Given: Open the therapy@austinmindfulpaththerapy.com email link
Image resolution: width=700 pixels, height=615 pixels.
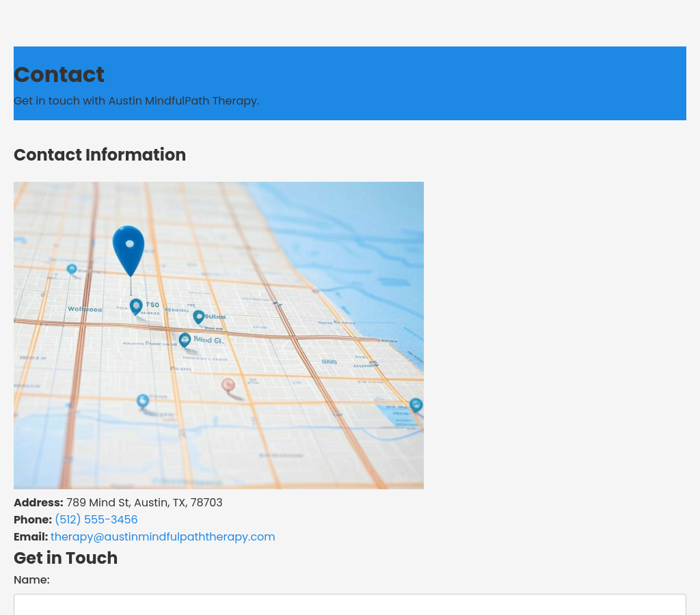Looking at the screenshot, I should click(x=163, y=536).
